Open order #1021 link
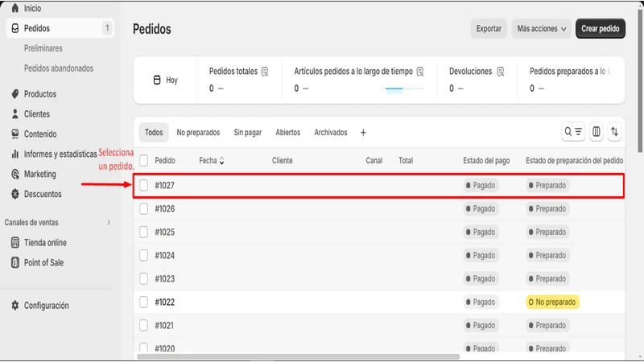This screenshot has width=644, height=362. pos(164,326)
